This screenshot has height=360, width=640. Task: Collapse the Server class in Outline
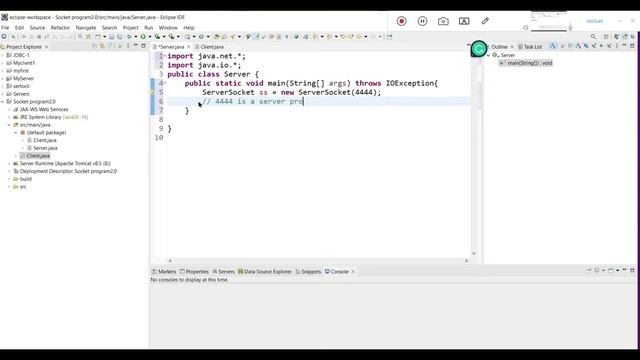click(x=488, y=55)
